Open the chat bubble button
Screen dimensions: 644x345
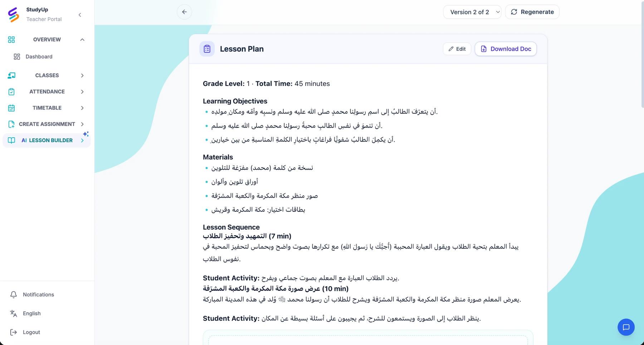(x=626, y=327)
